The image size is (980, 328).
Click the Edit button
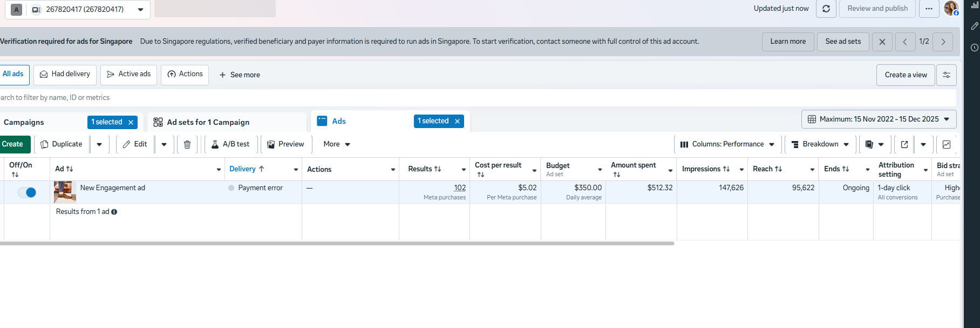135,144
